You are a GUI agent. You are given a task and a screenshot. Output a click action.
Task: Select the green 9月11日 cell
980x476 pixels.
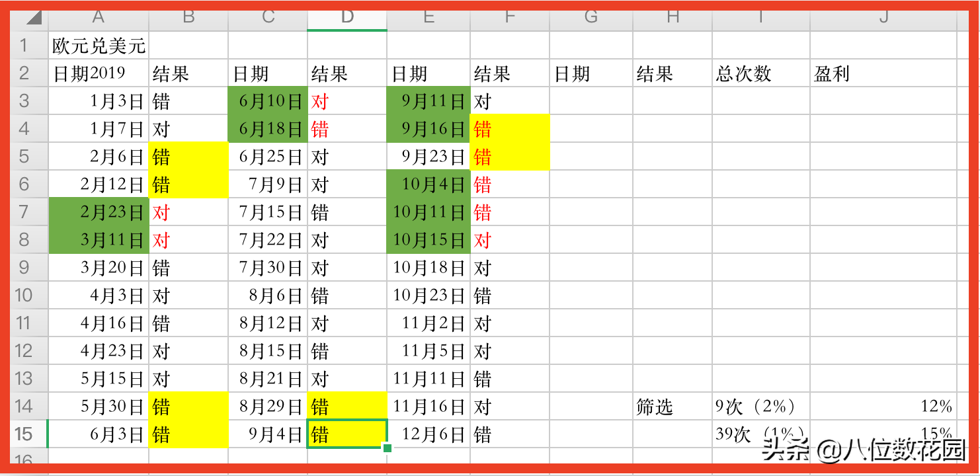tap(429, 101)
